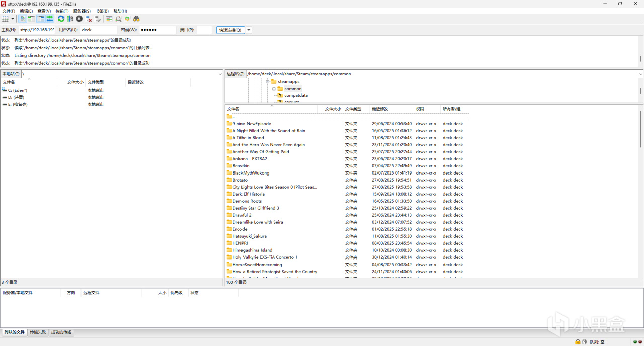Collapse the steamapps tree node
Screen dimensions: 644x346
coord(268,81)
